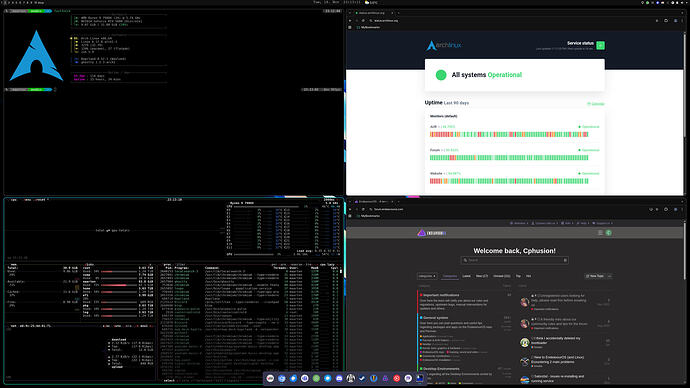Reload the status.archlinux.org page
Screen dimensions: 690x388
coord(363,21)
